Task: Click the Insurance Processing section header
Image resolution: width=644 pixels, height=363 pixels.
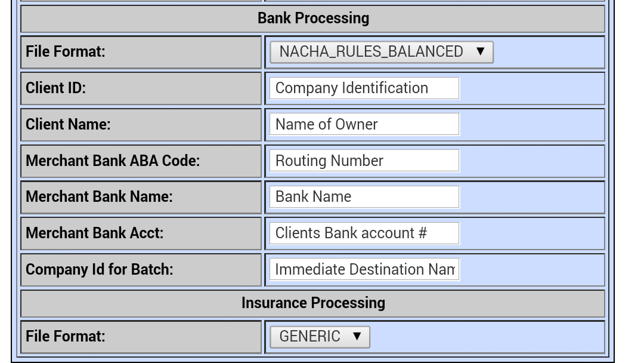Action: coord(312,303)
